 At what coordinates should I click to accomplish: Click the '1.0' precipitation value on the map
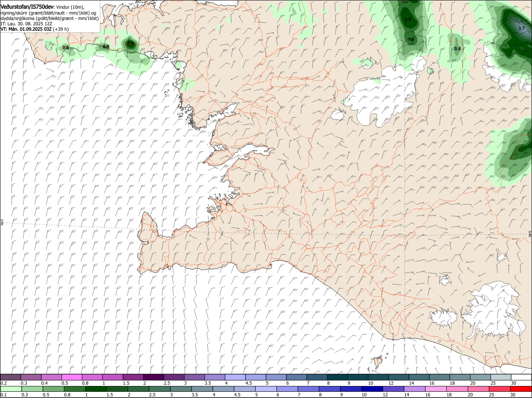pyautogui.click(x=411, y=39)
